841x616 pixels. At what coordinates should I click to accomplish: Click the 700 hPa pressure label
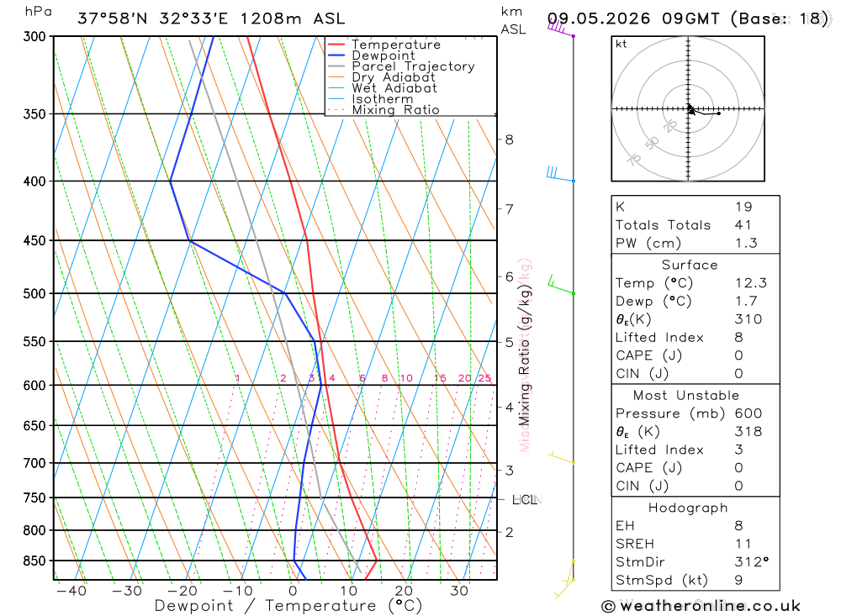tap(34, 463)
